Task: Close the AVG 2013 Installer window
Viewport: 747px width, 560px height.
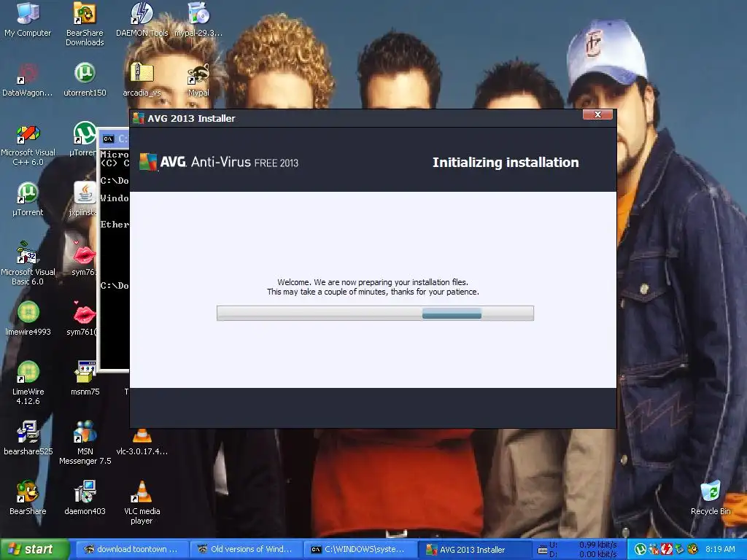Action: (597, 114)
